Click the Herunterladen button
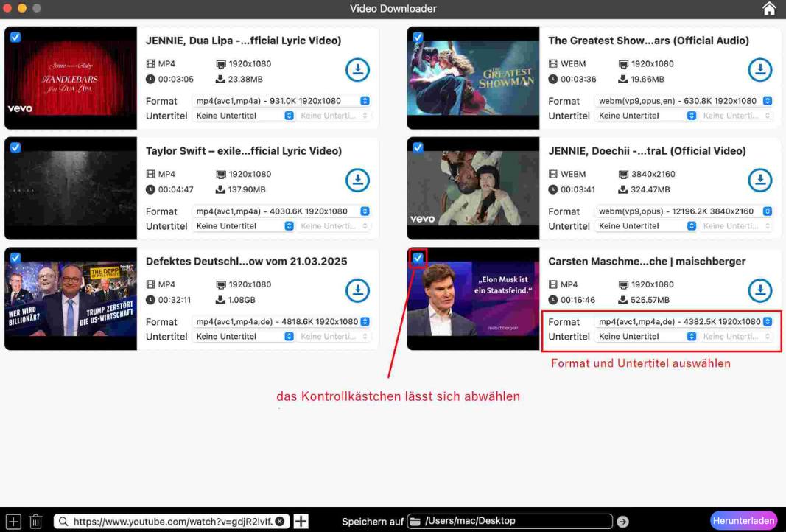This screenshot has width=786, height=532. [x=743, y=521]
